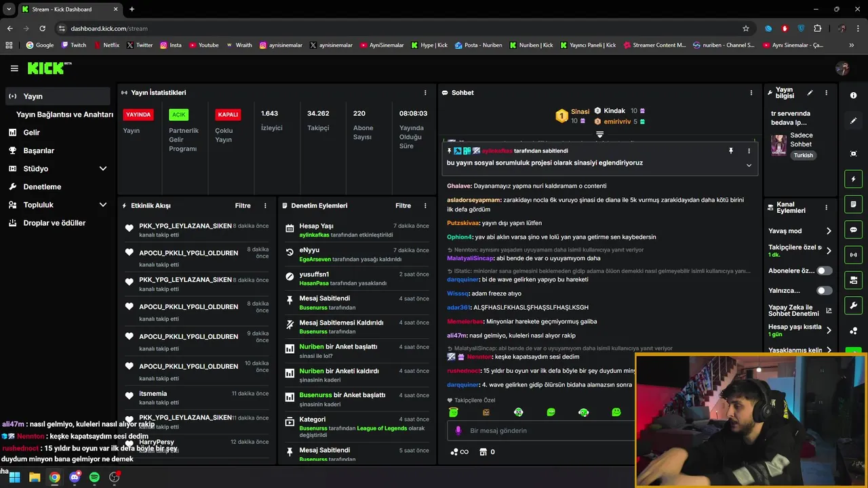Click the lightning bolt icon in the right rail

tap(853, 179)
